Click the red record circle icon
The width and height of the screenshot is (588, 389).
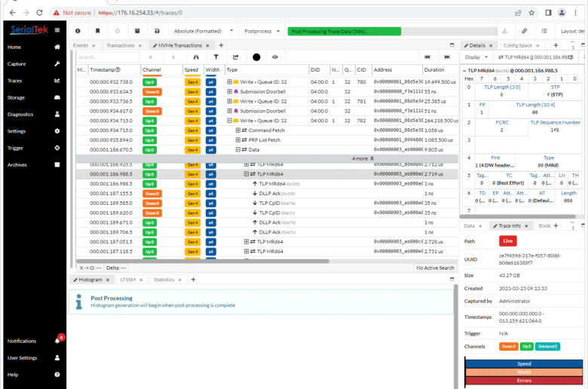(x=118, y=31)
